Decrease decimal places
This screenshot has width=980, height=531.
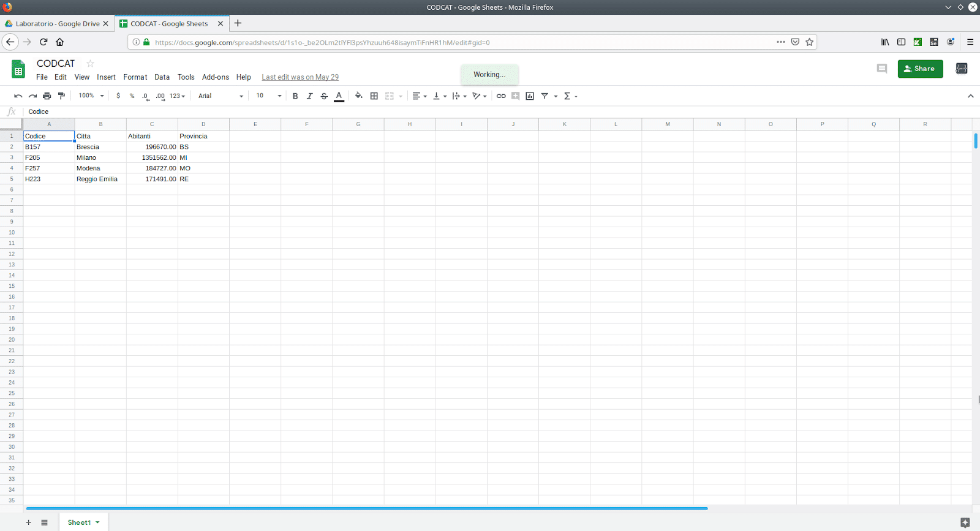(x=146, y=96)
